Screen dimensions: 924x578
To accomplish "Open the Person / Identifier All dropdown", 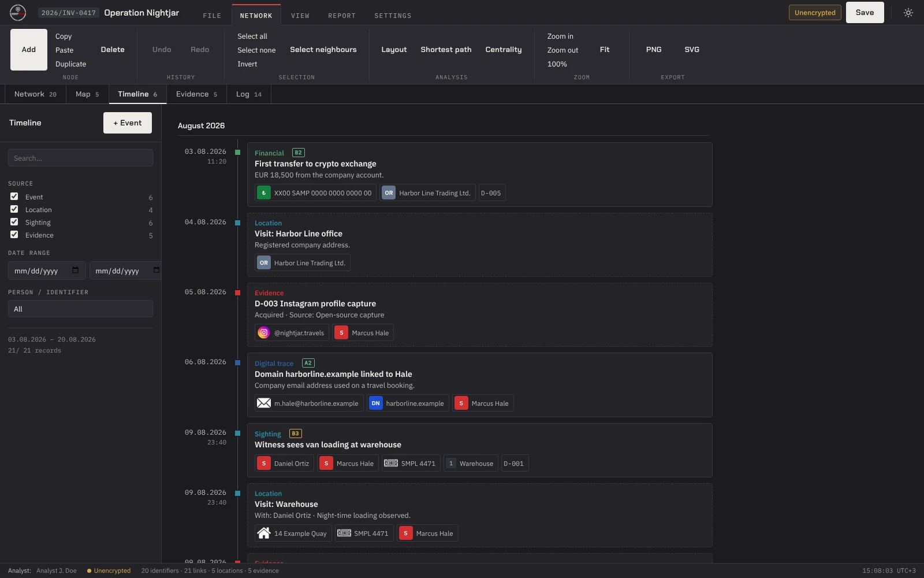I will 80,309.
